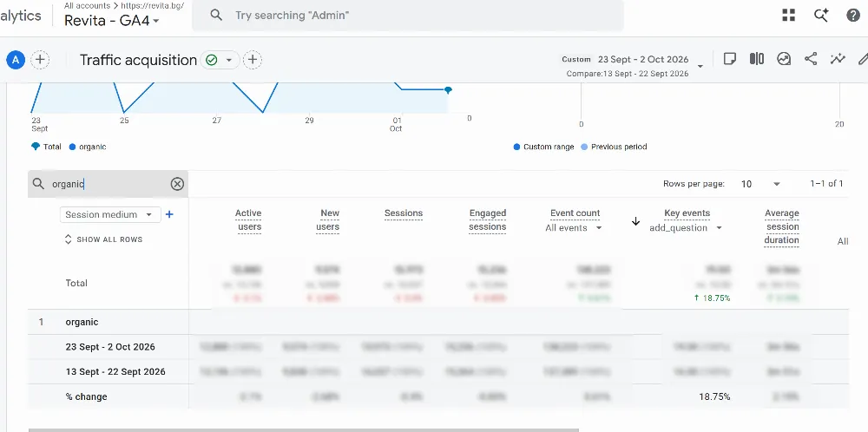Open the apps grid icon
Image resolution: width=868 pixels, height=432 pixels.
pyautogui.click(x=788, y=15)
